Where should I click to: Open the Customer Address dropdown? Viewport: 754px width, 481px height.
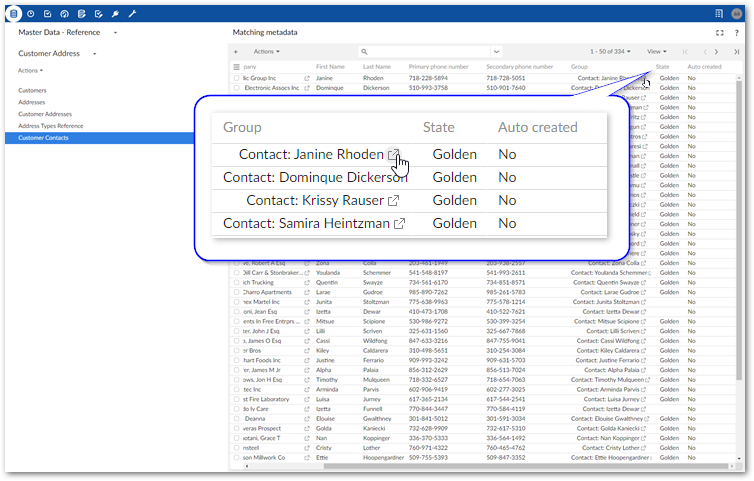point(94,53)
